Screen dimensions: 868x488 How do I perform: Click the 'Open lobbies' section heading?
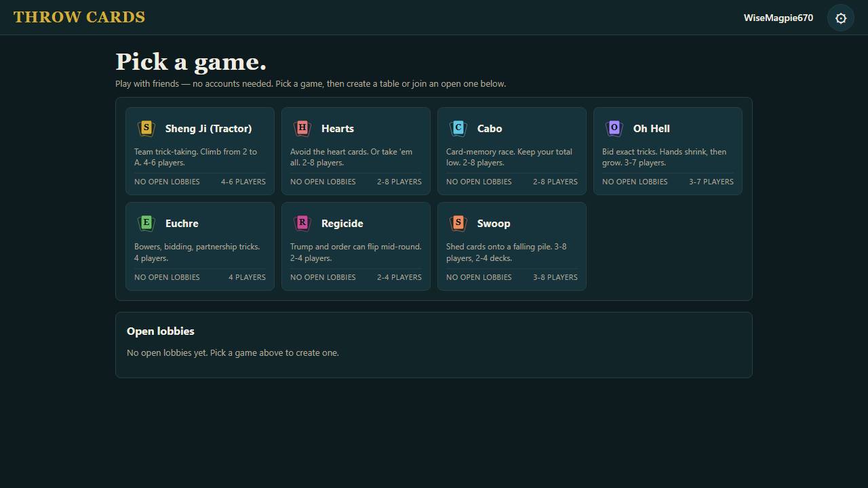tap(161, 331)
